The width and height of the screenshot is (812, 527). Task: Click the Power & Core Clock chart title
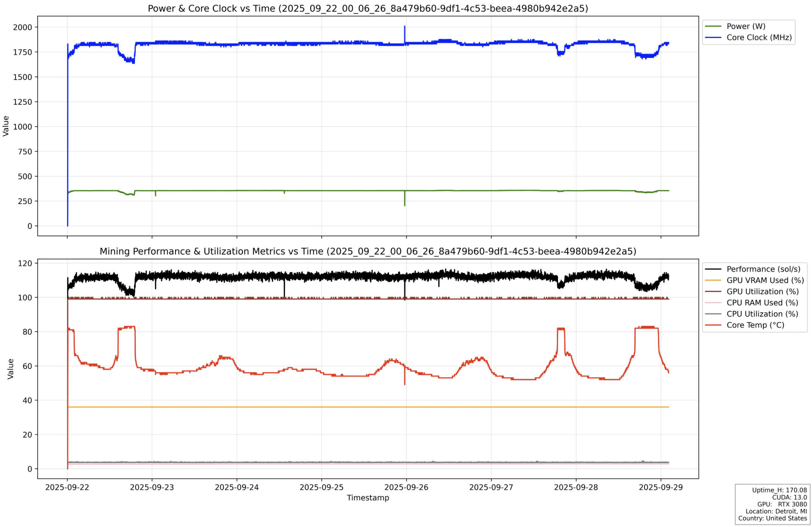point(367,8)
